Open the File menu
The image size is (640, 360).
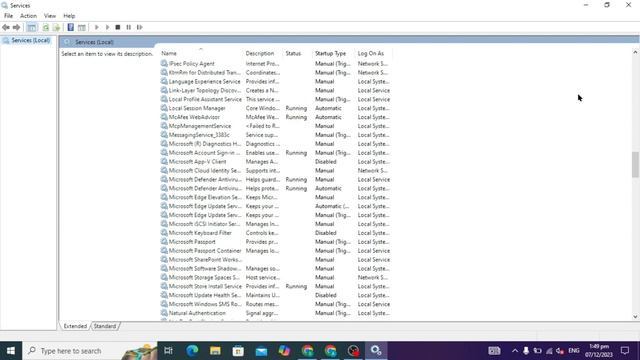[9, 16]
